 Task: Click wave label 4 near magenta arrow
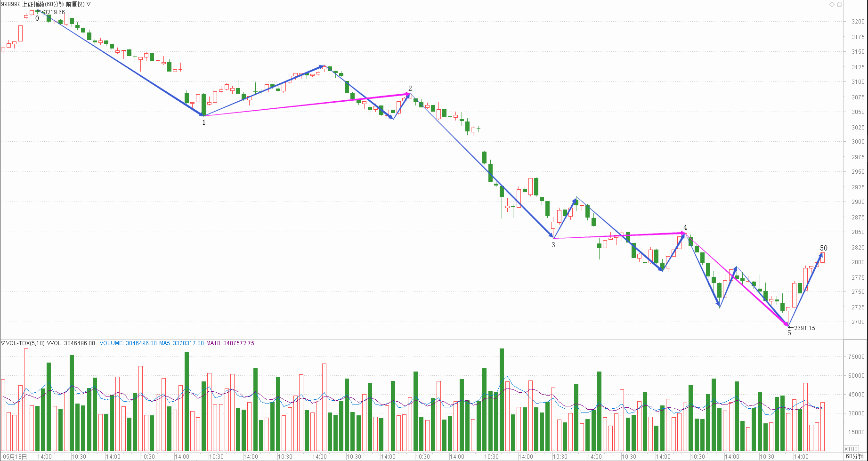(x=685, y=227)
